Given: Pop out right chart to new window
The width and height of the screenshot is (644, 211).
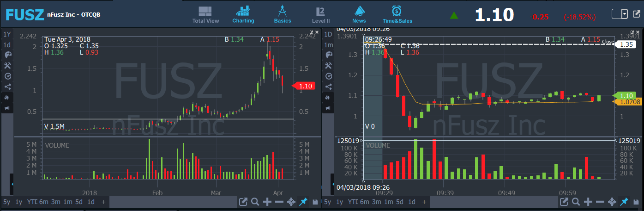Looking at the screenshot, I should click(x=564, y=202).
